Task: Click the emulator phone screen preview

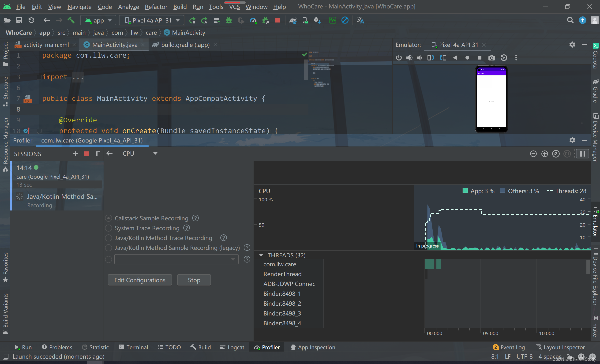Action: [x=491, y=99]
